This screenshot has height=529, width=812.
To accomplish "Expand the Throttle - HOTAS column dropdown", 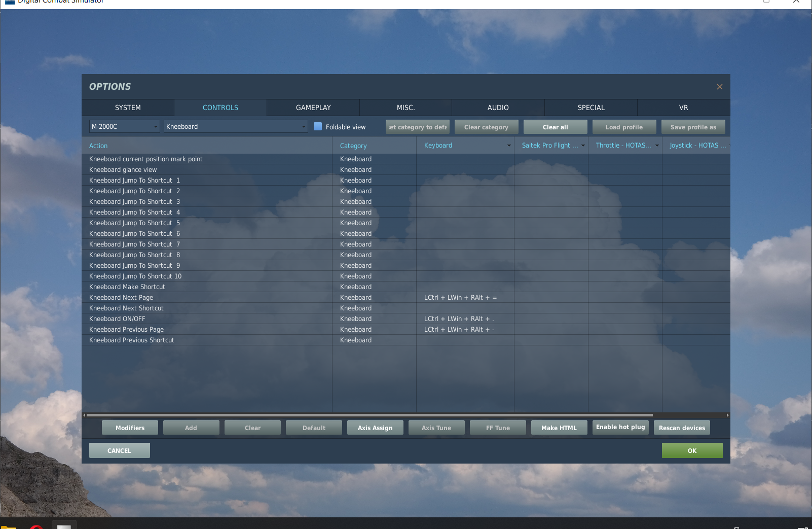I will [657, 146].
